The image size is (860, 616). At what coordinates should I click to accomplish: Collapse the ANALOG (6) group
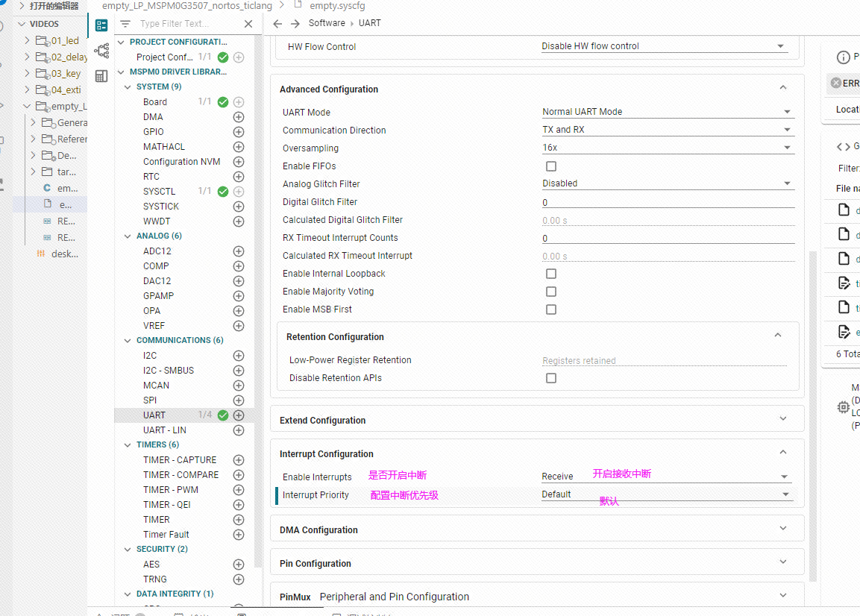click(x=128, y=236)
